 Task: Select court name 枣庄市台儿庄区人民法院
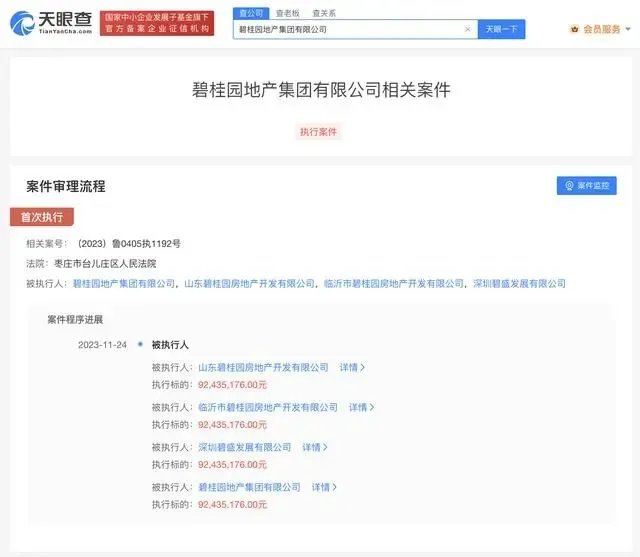click(x=105, y=264)
